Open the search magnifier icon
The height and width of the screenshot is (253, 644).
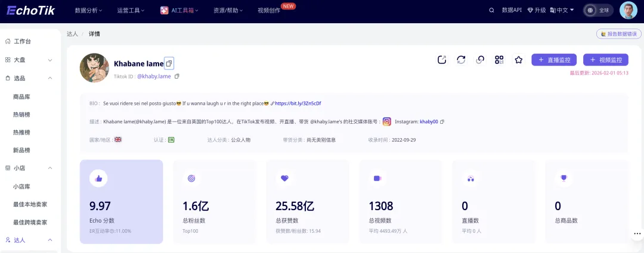pos(491,10)
